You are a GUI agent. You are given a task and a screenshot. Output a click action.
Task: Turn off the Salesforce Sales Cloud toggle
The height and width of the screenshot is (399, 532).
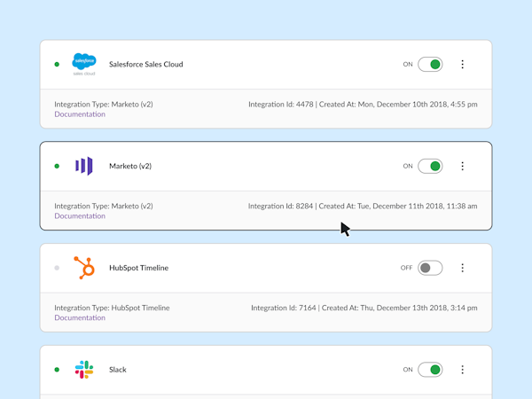(430, 64)
